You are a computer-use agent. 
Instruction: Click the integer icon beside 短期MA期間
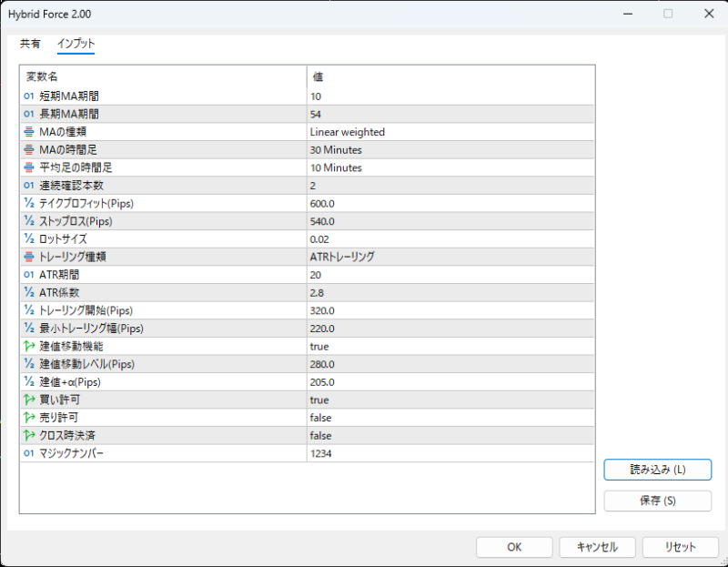click(x=29, y=96)
